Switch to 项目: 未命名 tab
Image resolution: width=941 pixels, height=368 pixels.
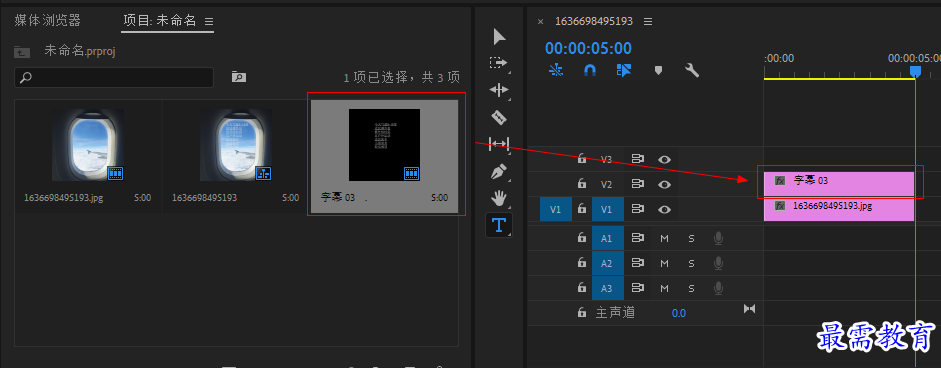pyautogui.click(x=160, y=20)
